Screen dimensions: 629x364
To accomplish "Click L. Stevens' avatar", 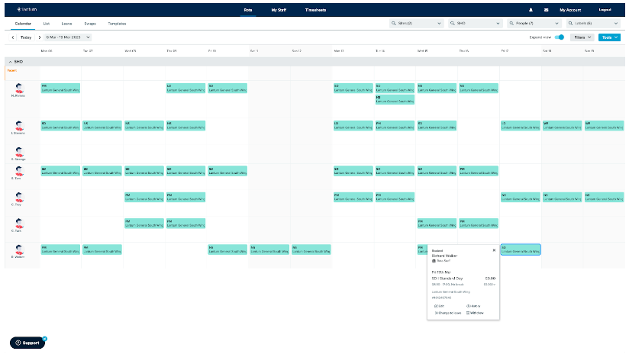I will pos(19,126).
